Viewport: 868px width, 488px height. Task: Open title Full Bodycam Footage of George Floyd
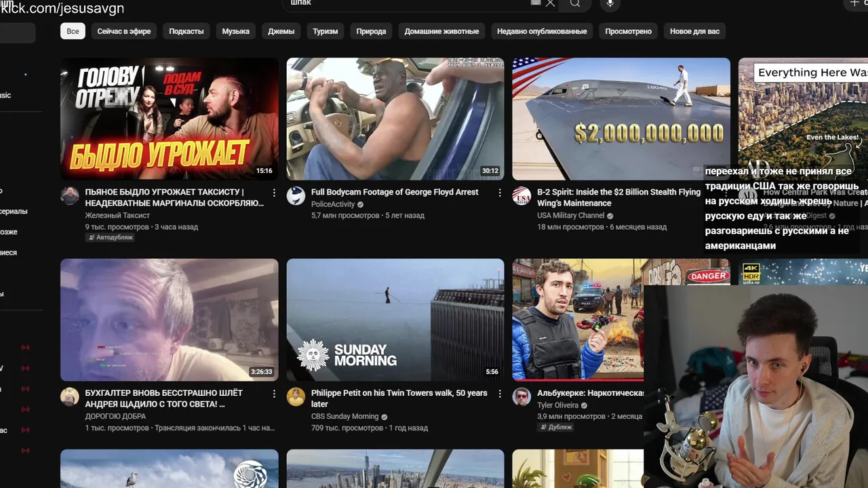coord(395,192)
